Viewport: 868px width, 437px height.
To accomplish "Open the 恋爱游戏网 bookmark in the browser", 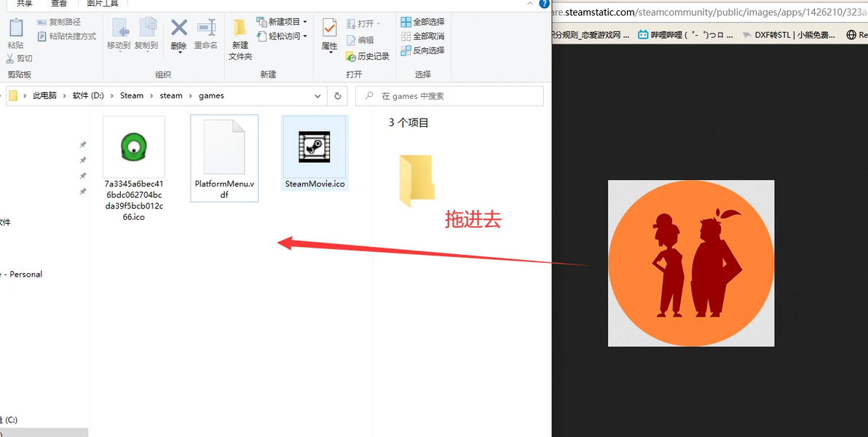I will (591, 34).
